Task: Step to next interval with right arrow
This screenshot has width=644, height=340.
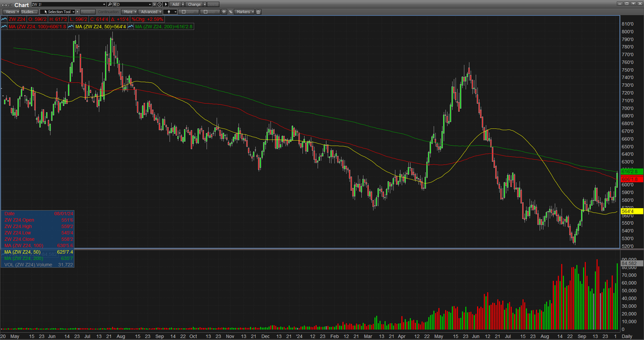Action: click(155, 4)
